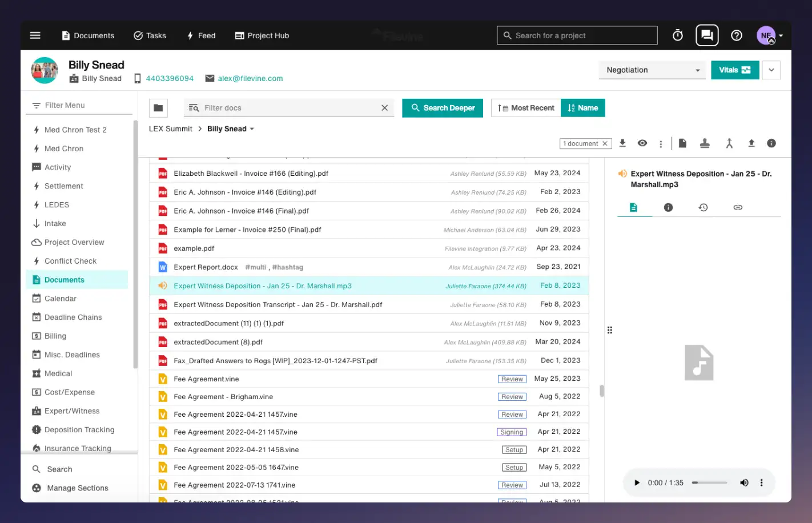
Task: Open alex@filevine.com email link
Action: pyautogui.click(x=250, y=78)
